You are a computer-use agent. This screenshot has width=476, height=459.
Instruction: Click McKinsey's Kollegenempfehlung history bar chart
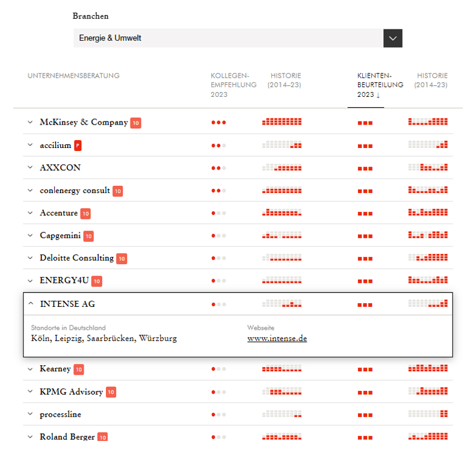(282, 122)
